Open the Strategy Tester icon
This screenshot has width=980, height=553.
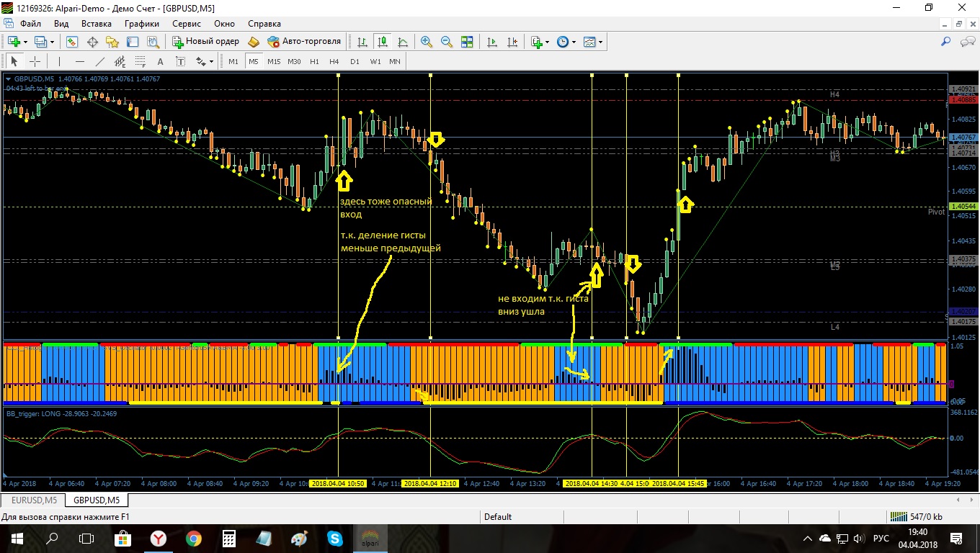coord(153,42)
